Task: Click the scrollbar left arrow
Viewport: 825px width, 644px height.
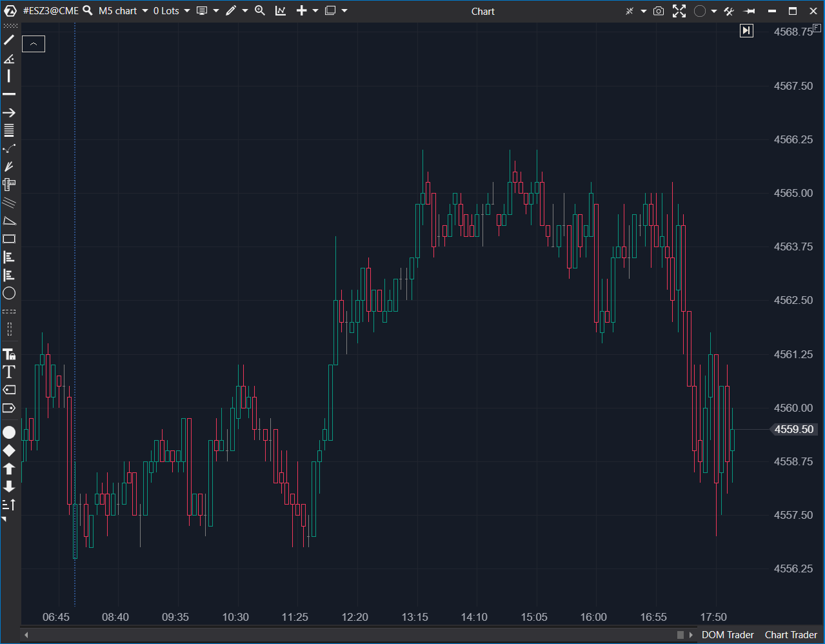Action: coord(26,635)
